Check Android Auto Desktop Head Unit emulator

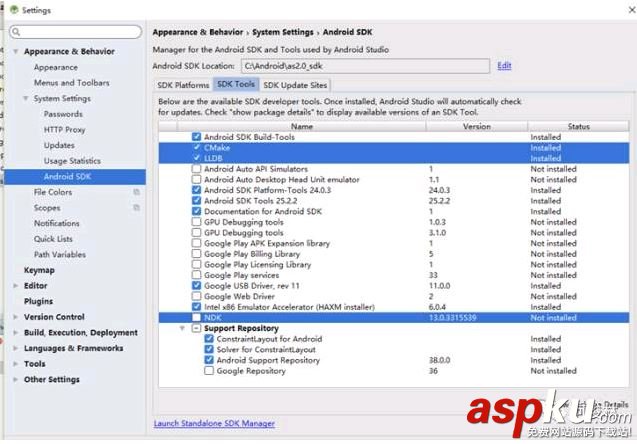197,179
